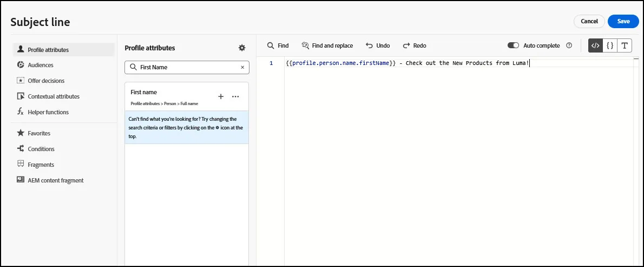Click line number 1 in editor gutter
The width and height of the screenshot is (644, 267).
pos(271,63)
